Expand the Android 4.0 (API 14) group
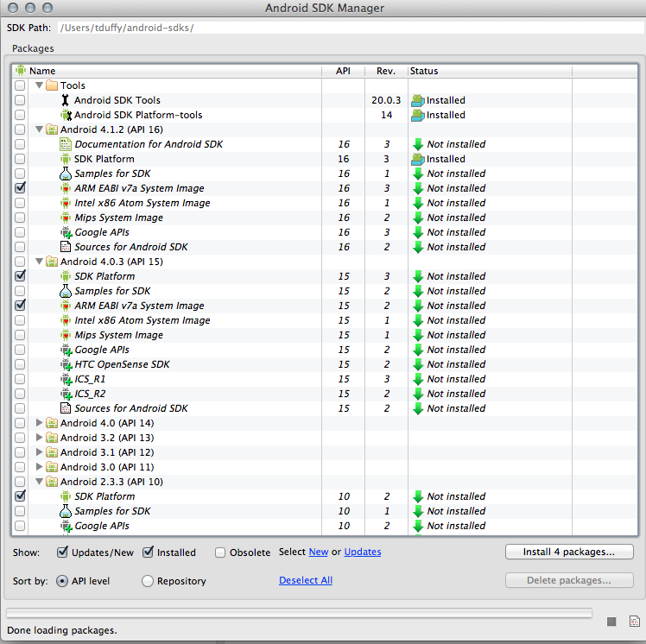 point(39,423)
